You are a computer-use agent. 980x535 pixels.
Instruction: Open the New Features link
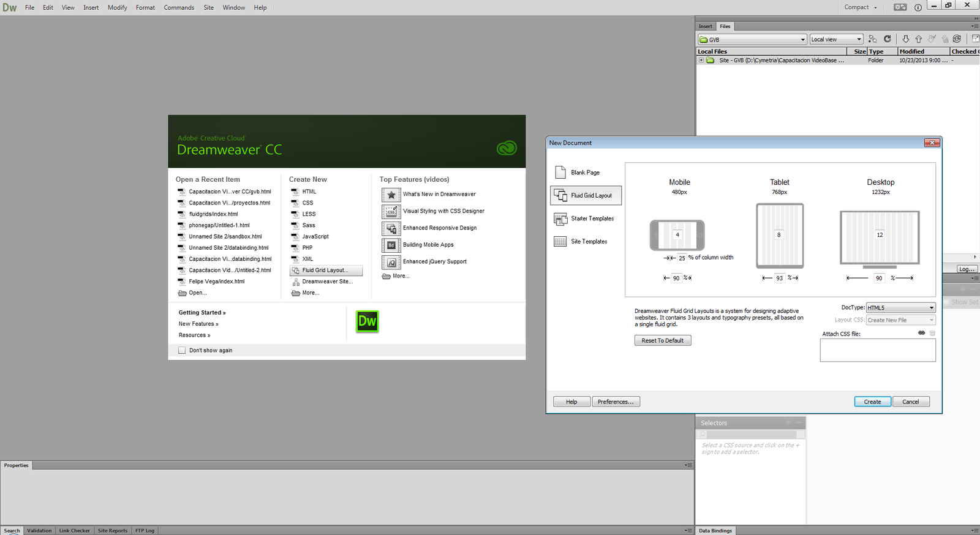coord(198,324)
